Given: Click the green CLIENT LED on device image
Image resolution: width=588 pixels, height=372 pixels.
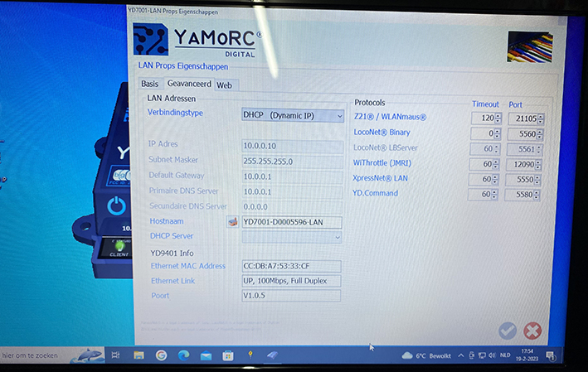Looking at the screenshot, I should tap(119, 246).
